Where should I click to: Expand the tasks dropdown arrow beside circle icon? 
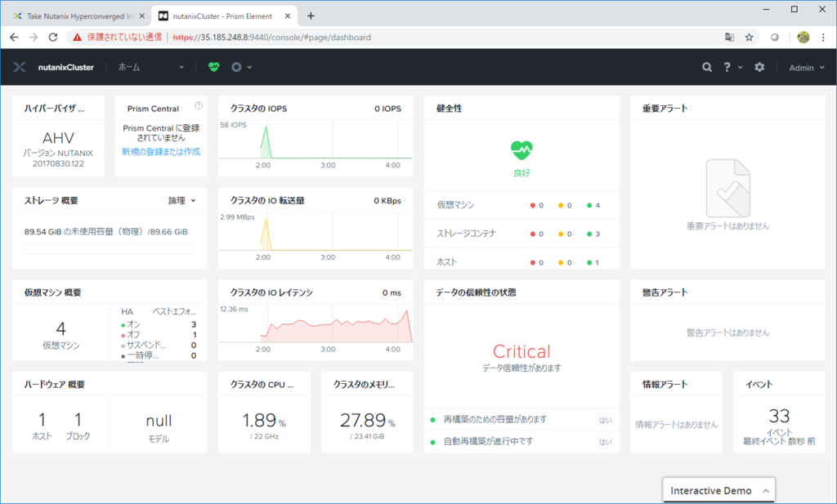249,67
